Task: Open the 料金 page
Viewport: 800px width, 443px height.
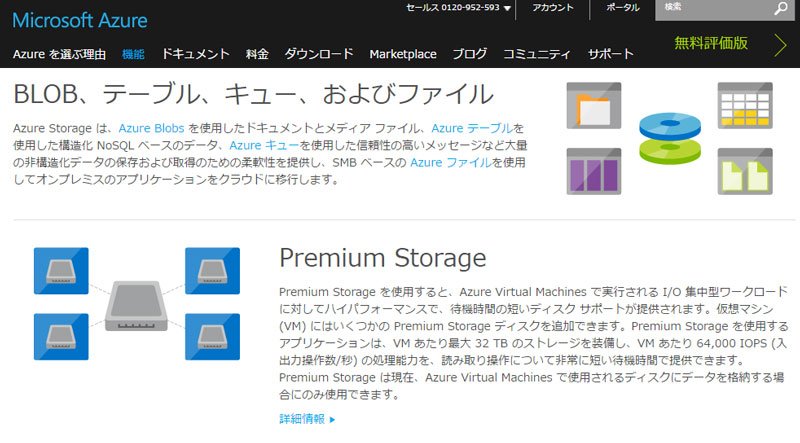Action: click(x=257, y=54)
